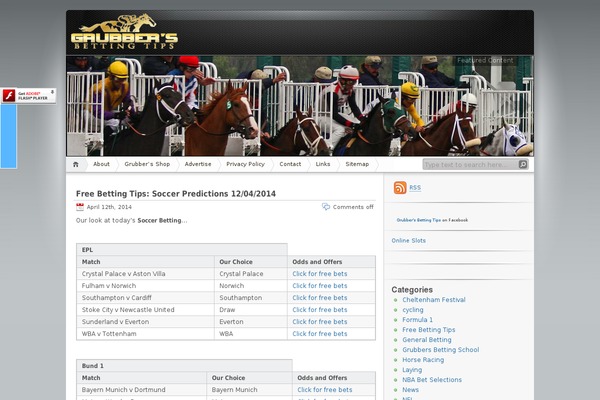The width and height of the screenshot is (600, 400).
Task: Select the Our Choice Southampton cell
Action: [251, 298]
